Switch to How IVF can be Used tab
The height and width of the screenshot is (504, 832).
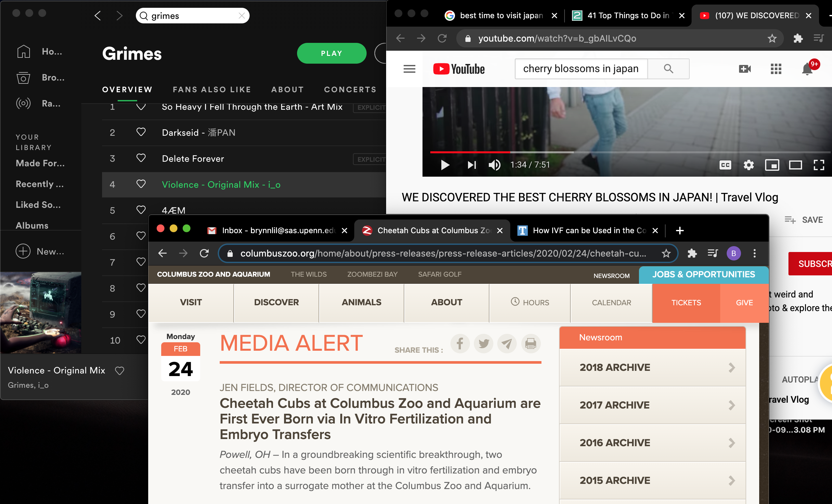[588, 231]
